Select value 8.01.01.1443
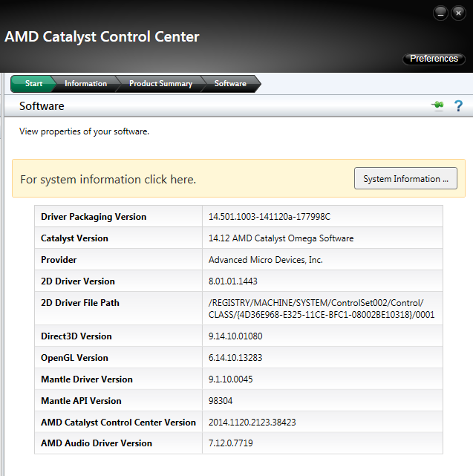This screenshot has height=476, width=473. pos(233,281)
